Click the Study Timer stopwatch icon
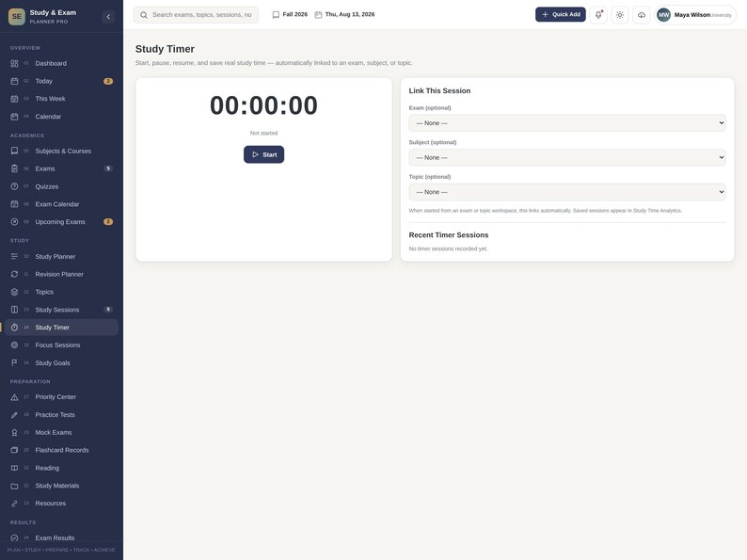 pos(14,328)
